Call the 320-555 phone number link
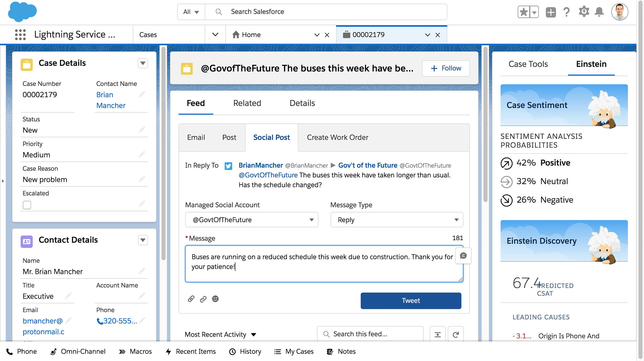The width and height of the screenshot is (644, 361). (117, 321)
